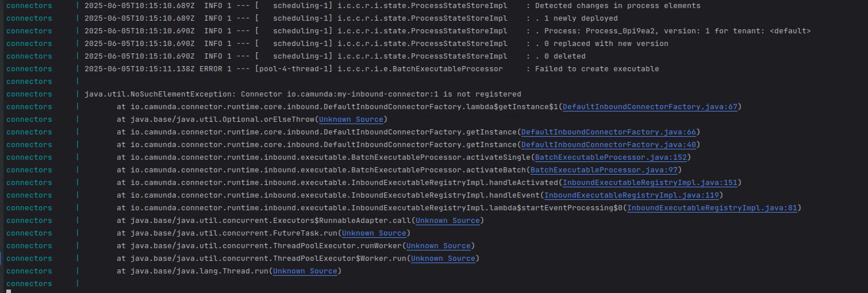Follow DefaultInboundConnectorFactory.java:66 hyperlink
Viewport: 868px width, 293px height.
tap(608, 132)
